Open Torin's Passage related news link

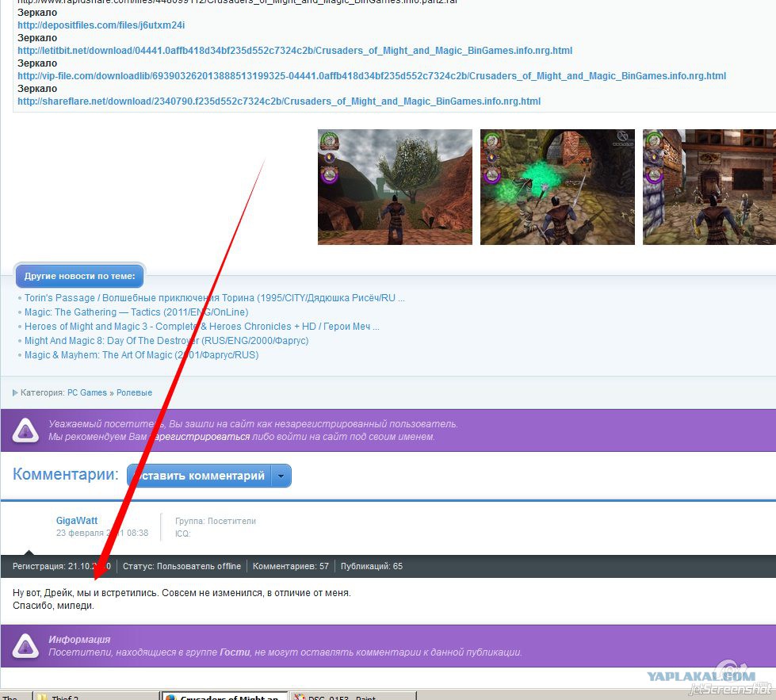(x=214, y=298)
